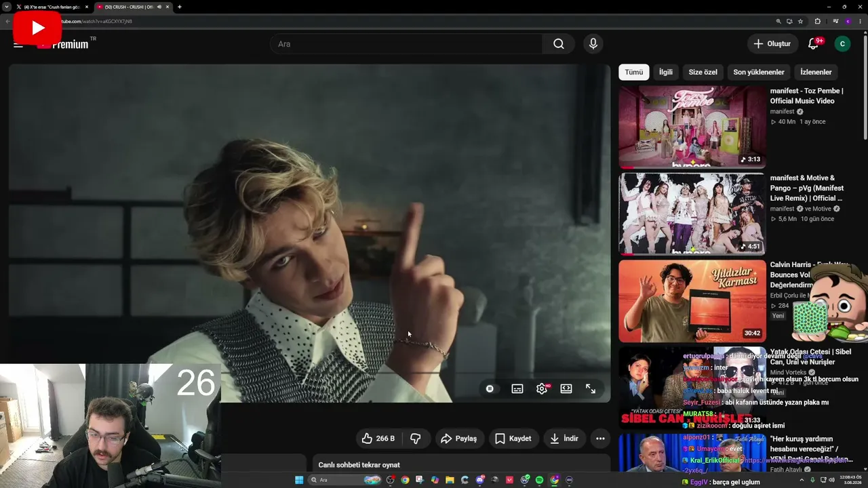This screenshot has width=868, height=488.
Task: Open the Toz Pembe video thumbnail
Action: [x=692, y=127]
